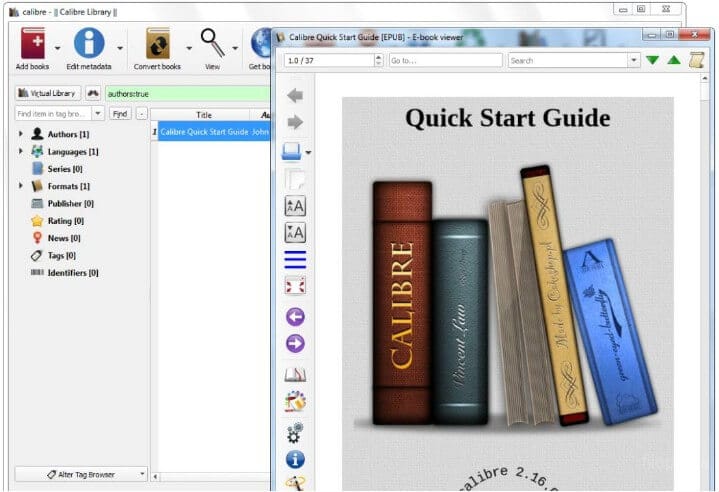
Task: Click the viewer Forward arrow icon
Action: [x=295, y=122]
